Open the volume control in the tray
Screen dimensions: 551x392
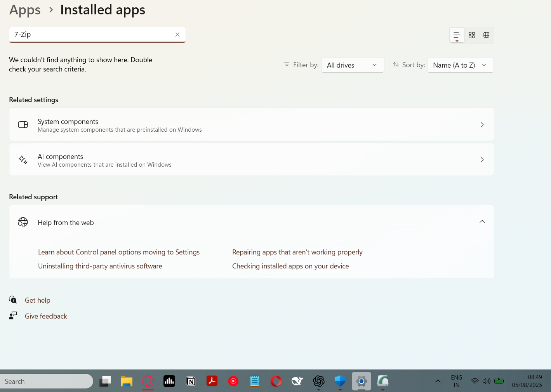coord(487,381)
